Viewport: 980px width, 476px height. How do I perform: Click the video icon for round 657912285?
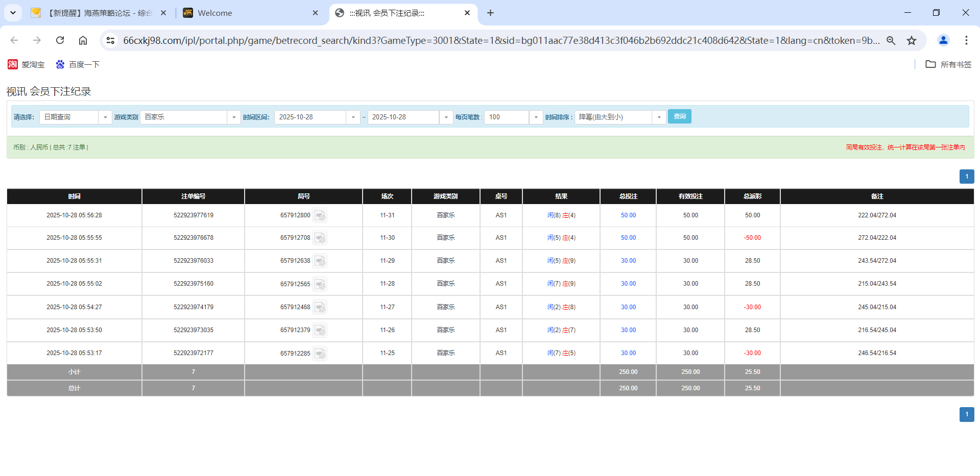click(x=320, y=353)
